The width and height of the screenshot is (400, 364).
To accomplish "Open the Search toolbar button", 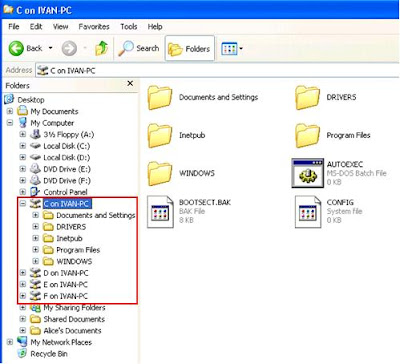I will click(139, 49).
